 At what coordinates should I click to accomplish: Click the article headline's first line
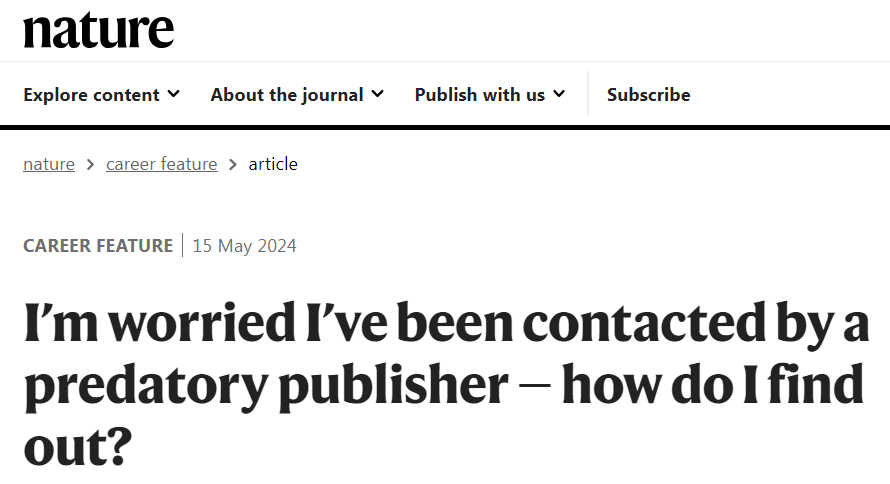[x=447, y=323]
